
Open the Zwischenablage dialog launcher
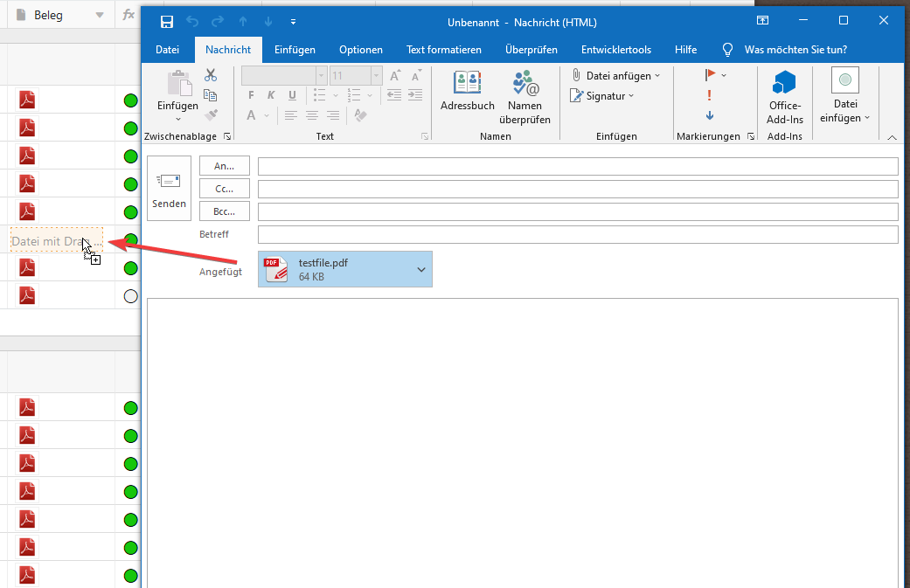click(227, 136)
